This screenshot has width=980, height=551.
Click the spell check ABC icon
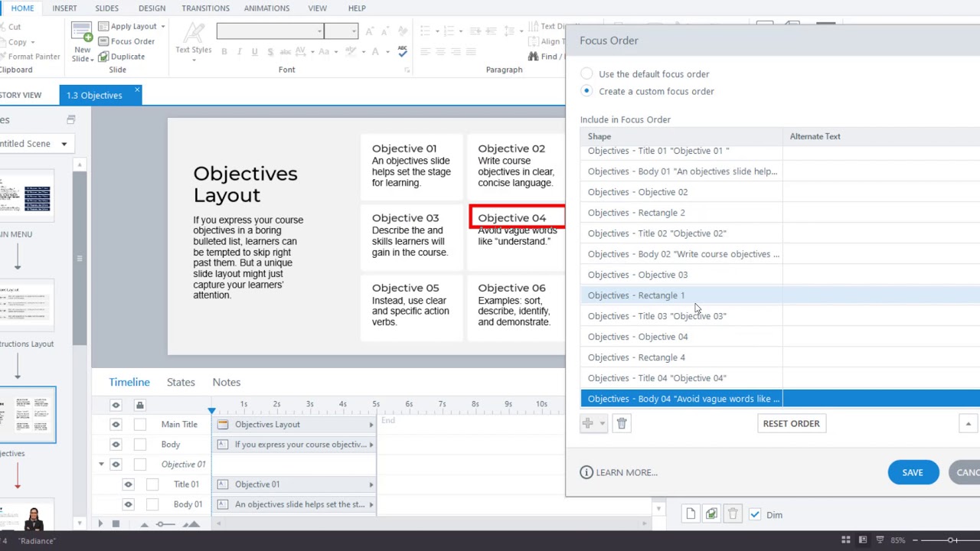(x=403, y=51)
